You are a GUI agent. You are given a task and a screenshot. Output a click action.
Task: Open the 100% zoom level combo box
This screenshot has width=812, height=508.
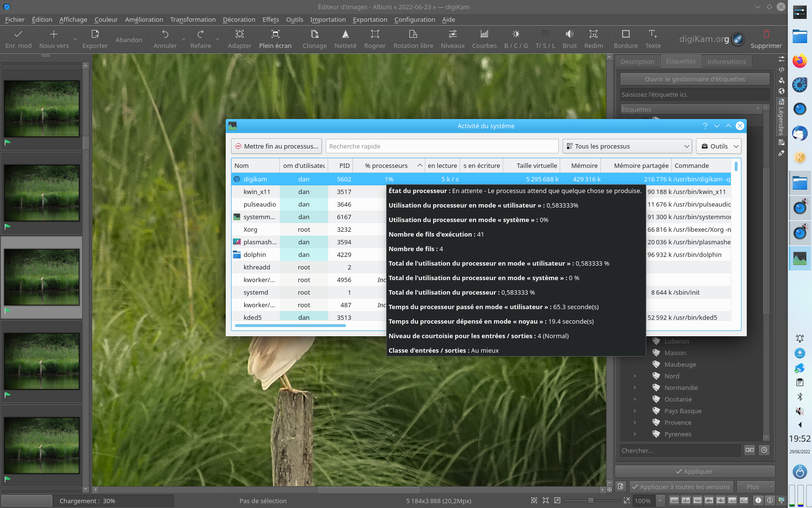coord(649,501)
